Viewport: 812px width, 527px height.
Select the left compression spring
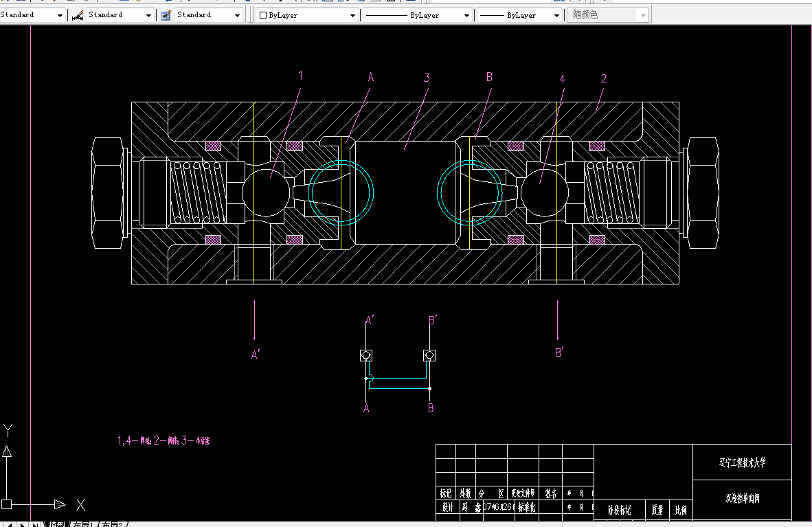pos(199,192)
